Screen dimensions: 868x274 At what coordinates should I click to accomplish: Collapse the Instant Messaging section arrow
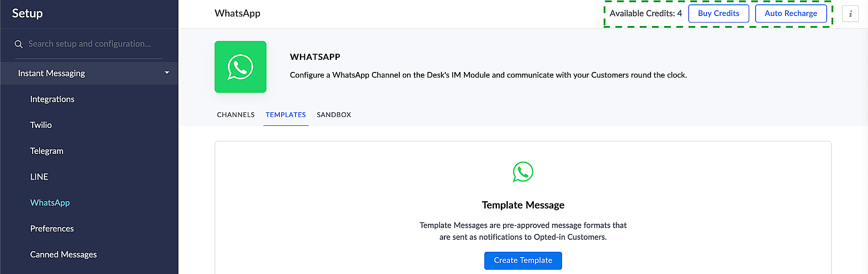[167, 73]
